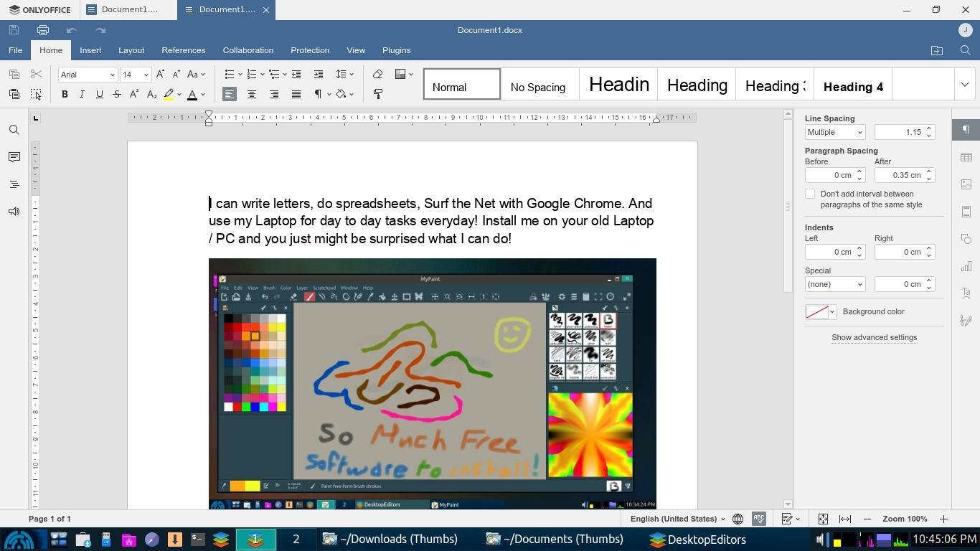
Task: Enable 'Don't add interval between paragraphs' checkbox
Action: point(810,194)
